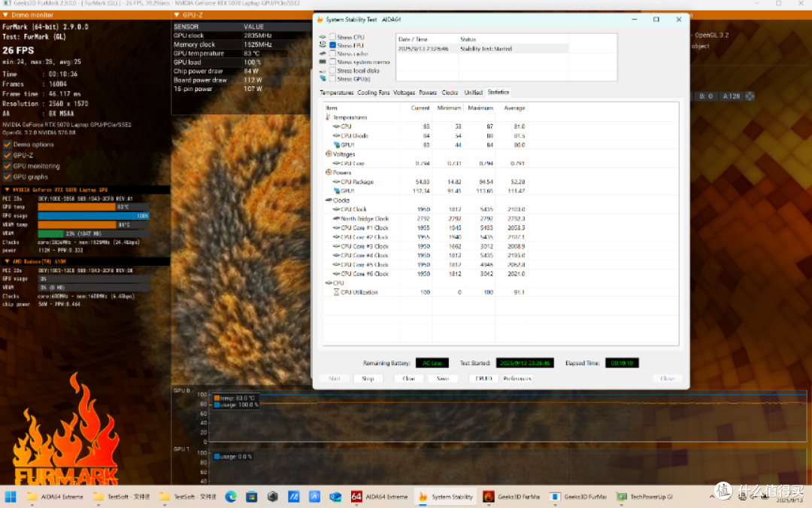Click the icon next to A:128

point(750,96)
